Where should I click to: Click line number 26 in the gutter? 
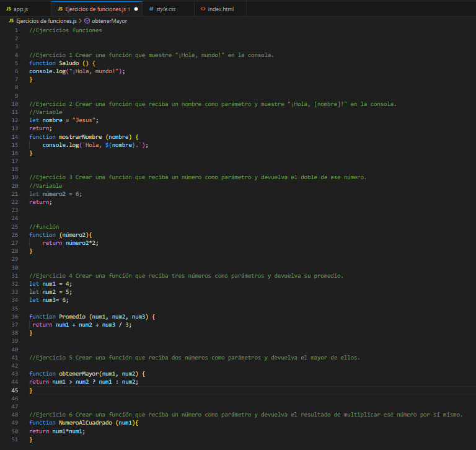15,235
